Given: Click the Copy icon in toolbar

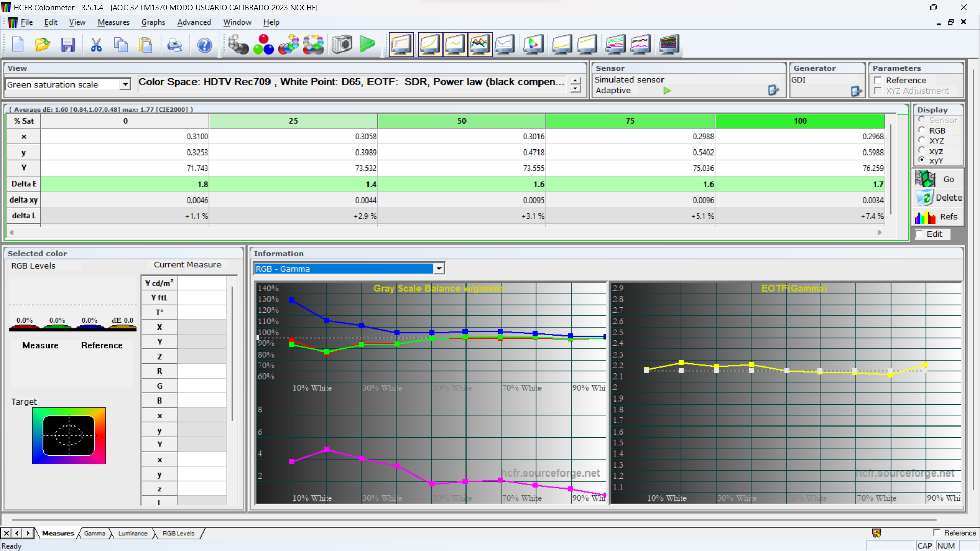Looking at the screenshot, I should tap(121, 44).
